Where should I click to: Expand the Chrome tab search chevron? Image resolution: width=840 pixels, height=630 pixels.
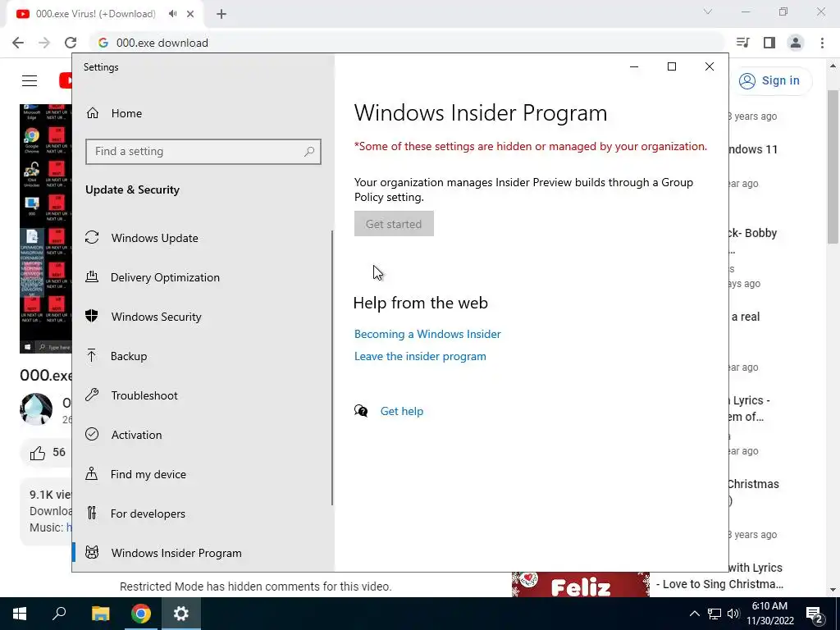click(708, 11)
